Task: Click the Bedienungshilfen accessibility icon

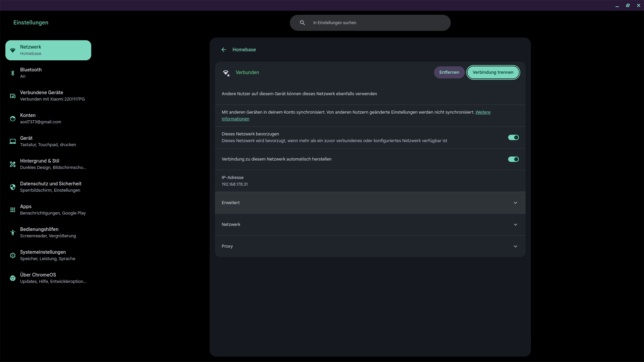Action: coord(13,233)
